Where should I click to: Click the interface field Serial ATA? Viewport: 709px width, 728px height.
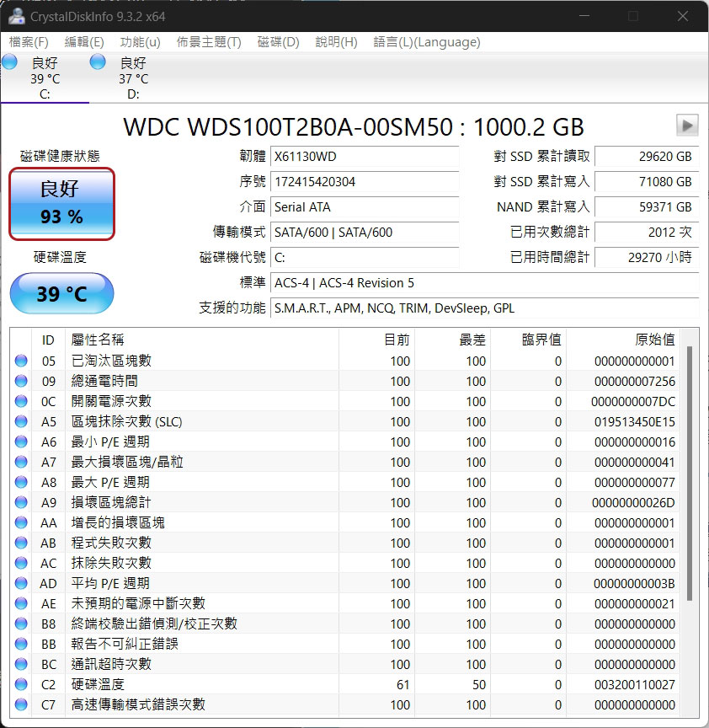[x=365, y=206]
